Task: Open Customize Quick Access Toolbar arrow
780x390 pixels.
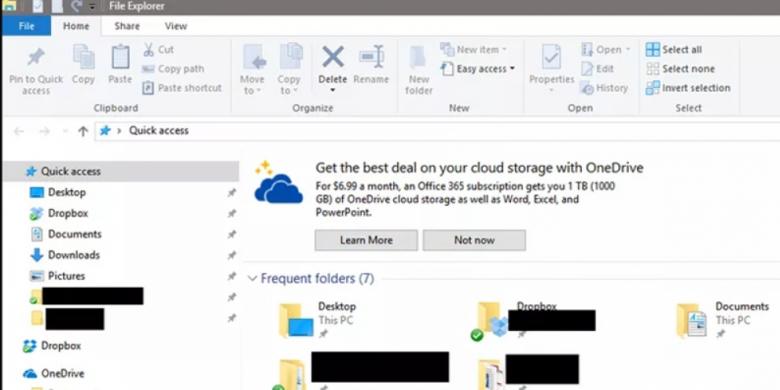Action: 93,7
